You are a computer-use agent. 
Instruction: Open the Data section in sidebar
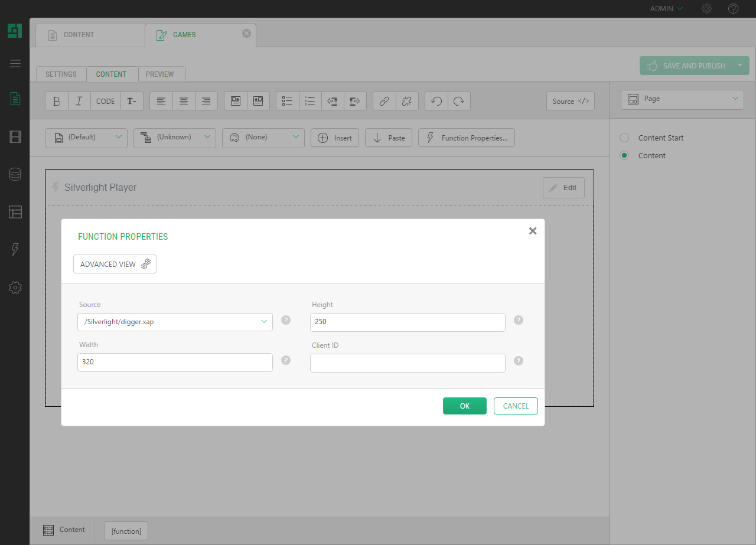[15, 174]
